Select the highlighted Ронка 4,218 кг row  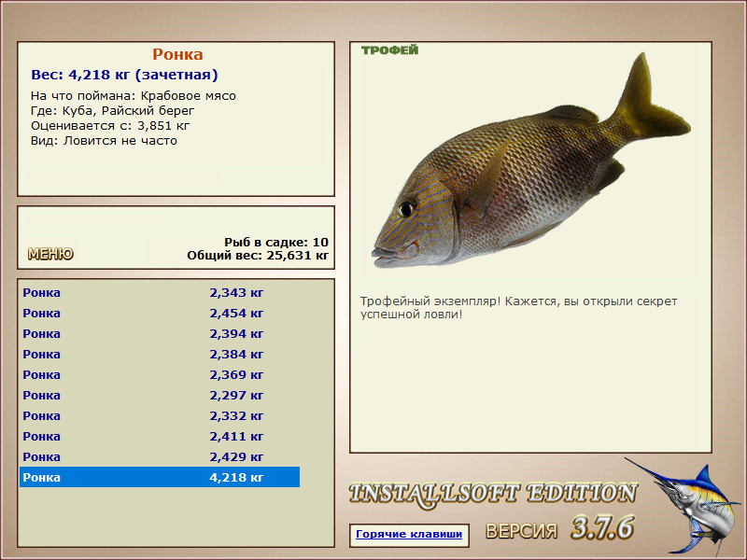[x=160, y=477]
